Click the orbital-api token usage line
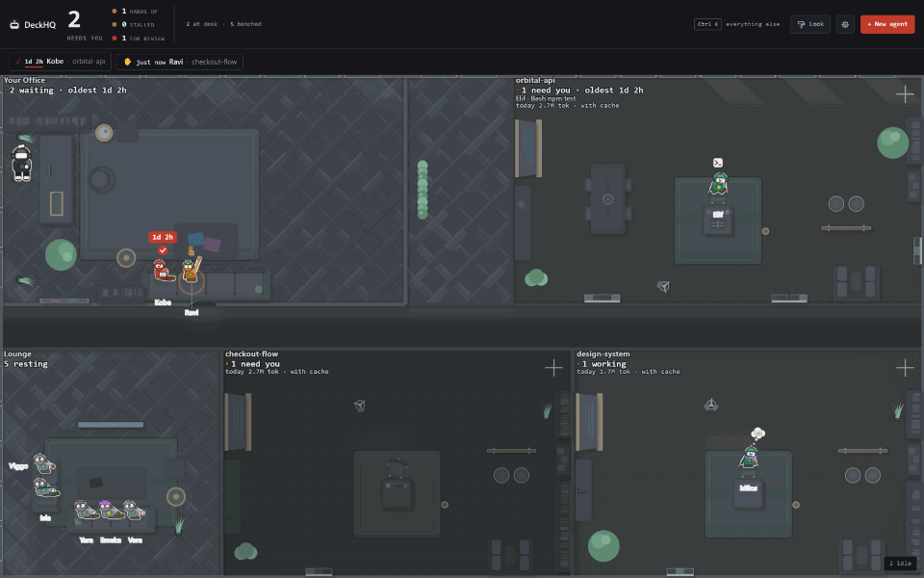 568,106
